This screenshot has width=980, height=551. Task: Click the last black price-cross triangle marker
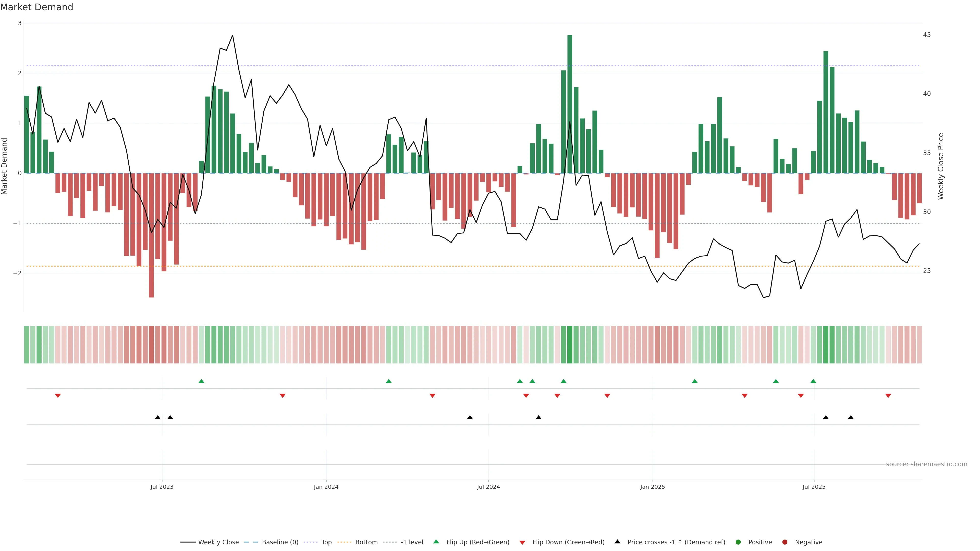point(851,418)
